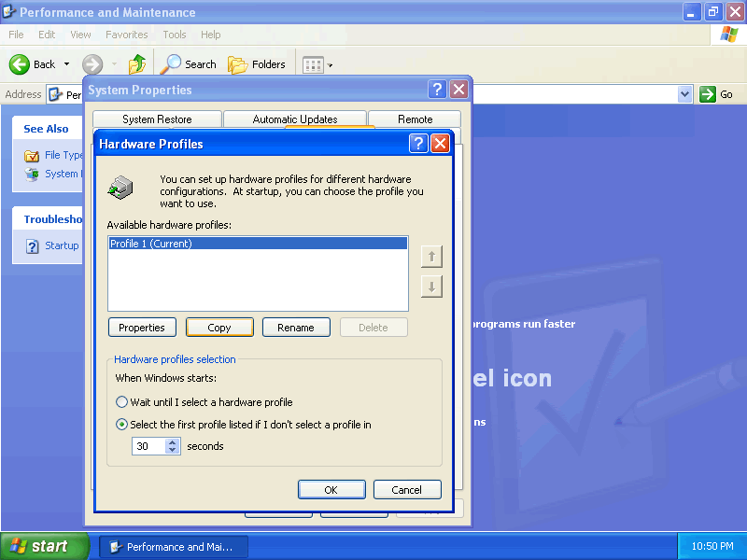This screenshot has height=560, width=747.
Task: Click the Copy button
Action: [x=219, y=328]
